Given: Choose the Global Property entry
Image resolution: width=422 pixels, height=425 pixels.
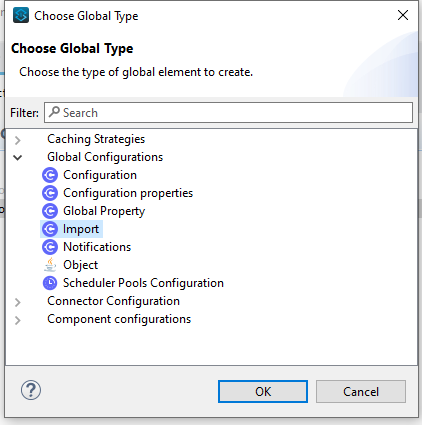Looking at the screenshot, I should click(104, 211).
